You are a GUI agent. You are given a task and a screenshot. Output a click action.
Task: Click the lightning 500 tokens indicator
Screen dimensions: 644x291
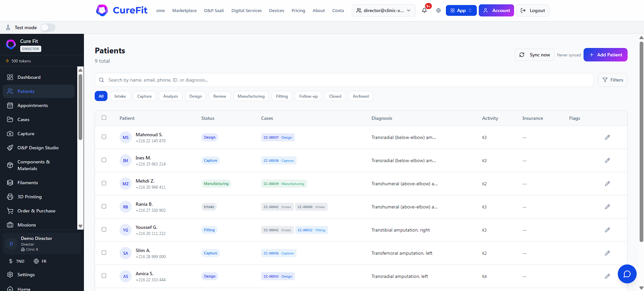[18, 61]
